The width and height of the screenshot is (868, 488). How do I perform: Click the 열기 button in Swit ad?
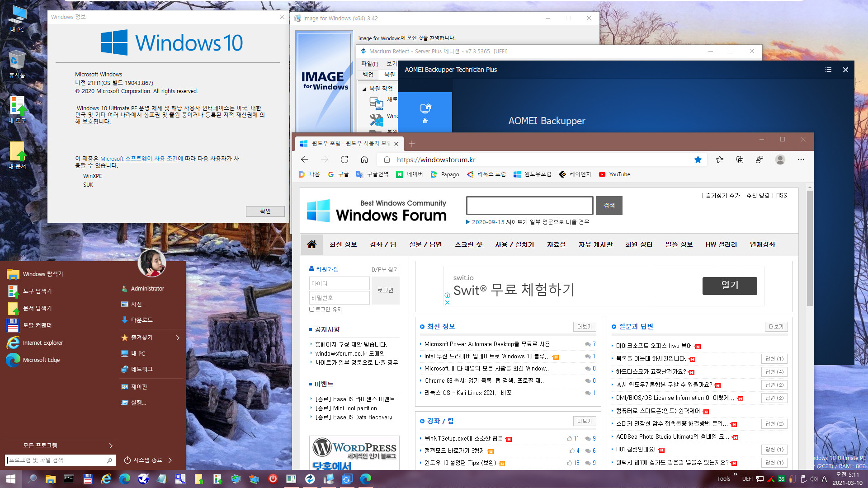coord(730,286)
